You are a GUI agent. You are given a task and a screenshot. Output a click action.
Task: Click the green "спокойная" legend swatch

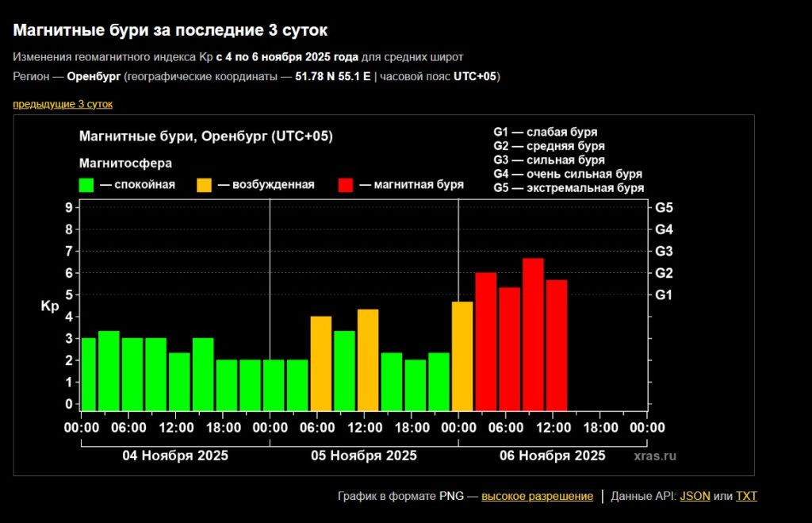click(x=87, y=185)
